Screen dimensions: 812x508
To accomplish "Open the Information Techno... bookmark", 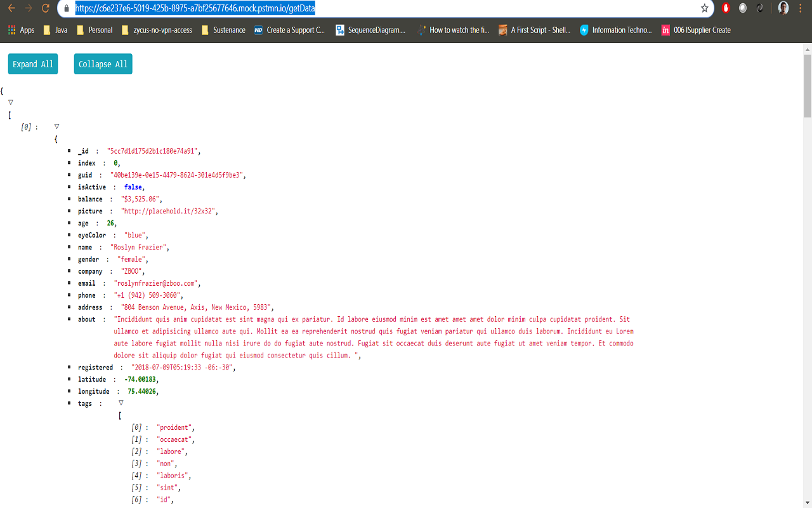I will click(x=616, y=30).
